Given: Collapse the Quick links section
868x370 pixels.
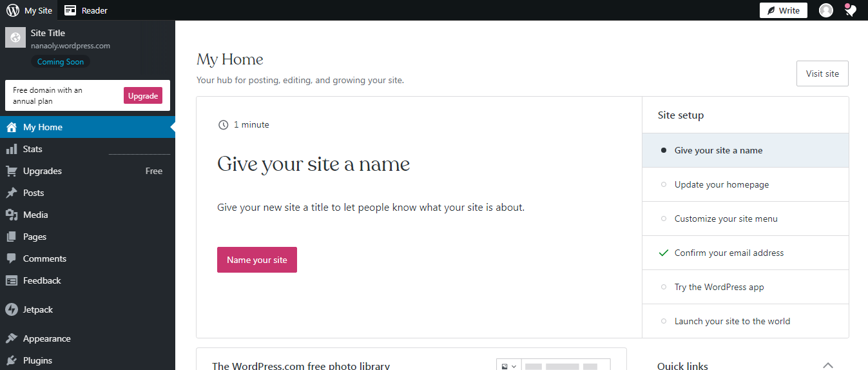Looking at the screenshot, I should click(x=828, y=365).
